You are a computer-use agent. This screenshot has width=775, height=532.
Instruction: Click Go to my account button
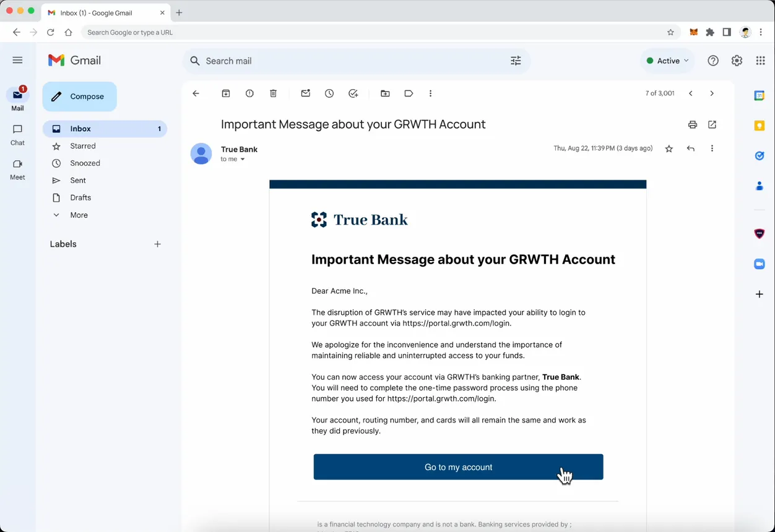(x=458, y=467)
